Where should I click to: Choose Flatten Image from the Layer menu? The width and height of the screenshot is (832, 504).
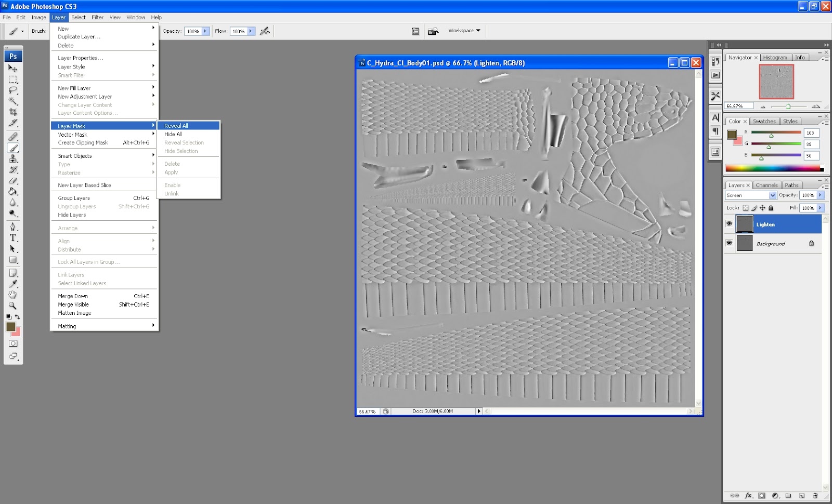point(74,312)
